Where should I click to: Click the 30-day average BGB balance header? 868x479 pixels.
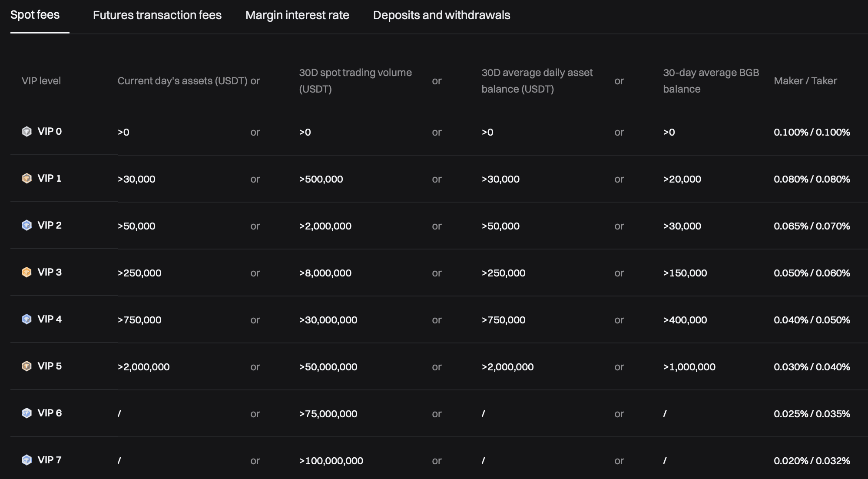[711, 81]
